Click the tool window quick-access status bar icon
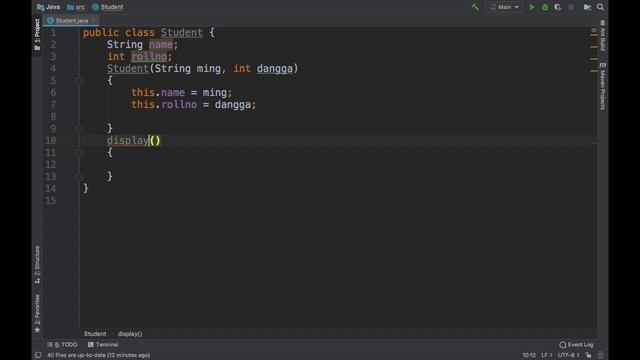The width and height of the screenshot is (640, 360). click(x=38, y=355)
